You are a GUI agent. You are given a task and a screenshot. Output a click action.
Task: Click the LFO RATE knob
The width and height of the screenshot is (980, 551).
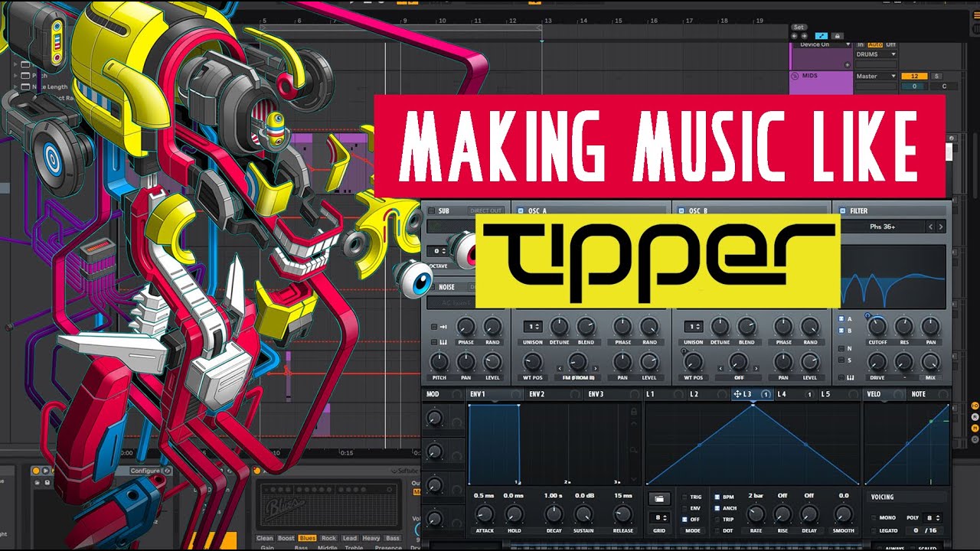(756, 514)
